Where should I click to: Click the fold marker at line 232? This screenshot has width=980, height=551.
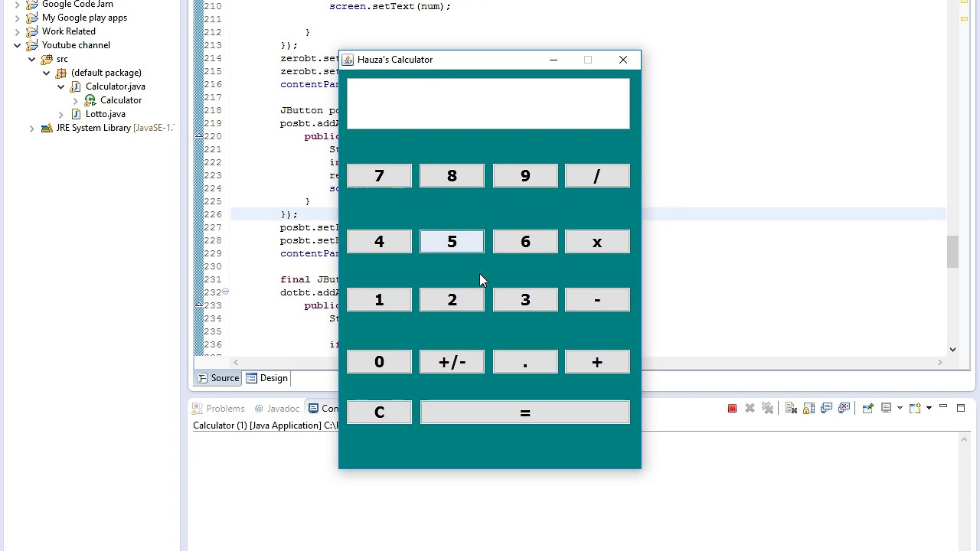(x=226, y=292)
